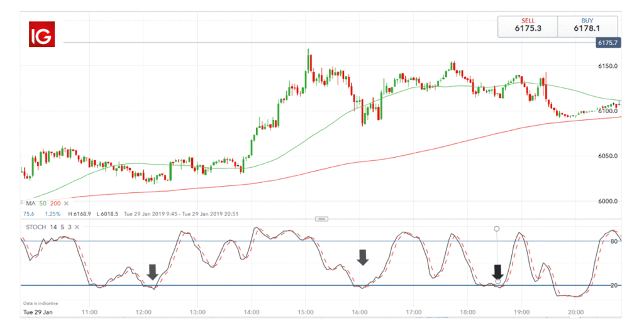Open MA 200 period setting
This screenshot has height=328, width=644.
click(x=55, y=204)
